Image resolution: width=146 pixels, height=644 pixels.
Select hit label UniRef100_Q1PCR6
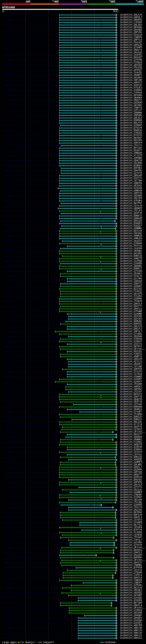coord(131,316)
